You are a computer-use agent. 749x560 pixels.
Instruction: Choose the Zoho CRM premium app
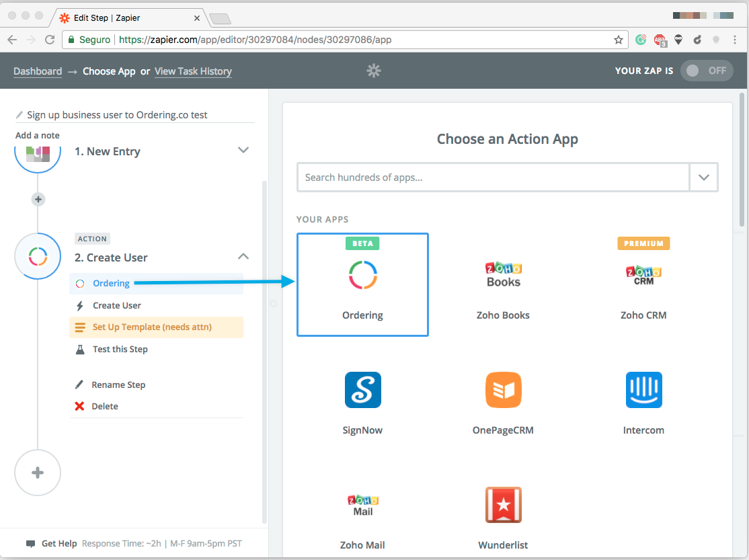(643, 285)
